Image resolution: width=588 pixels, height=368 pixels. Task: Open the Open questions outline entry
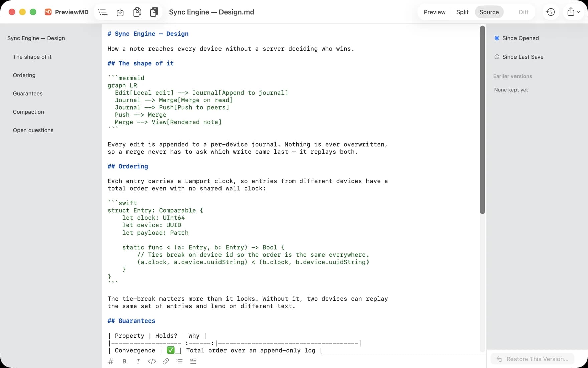click(33, 130)
